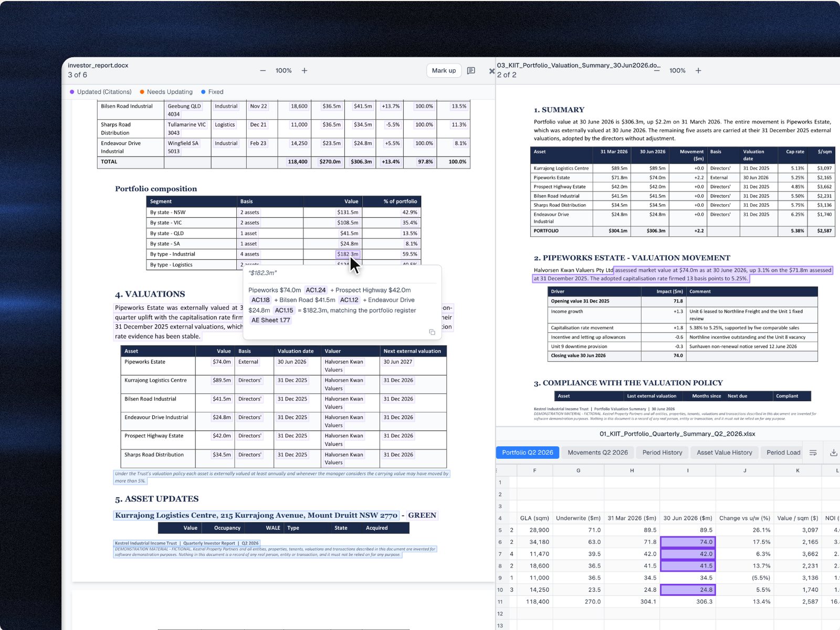Click the 'Geebung QLD 4034' location cell
The image size is (840, 630).
pyautogui.click(x=187, y=110)
